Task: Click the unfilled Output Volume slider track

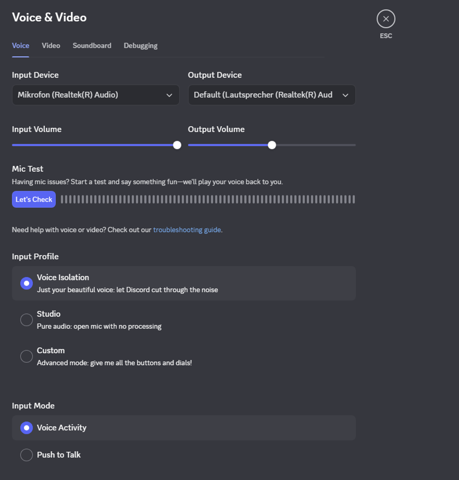Action: [x=316, y=145]
